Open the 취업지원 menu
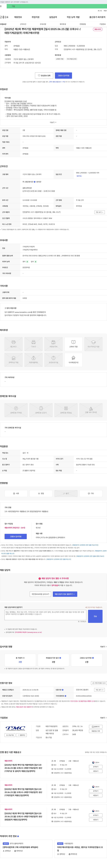 pos(35,17)
